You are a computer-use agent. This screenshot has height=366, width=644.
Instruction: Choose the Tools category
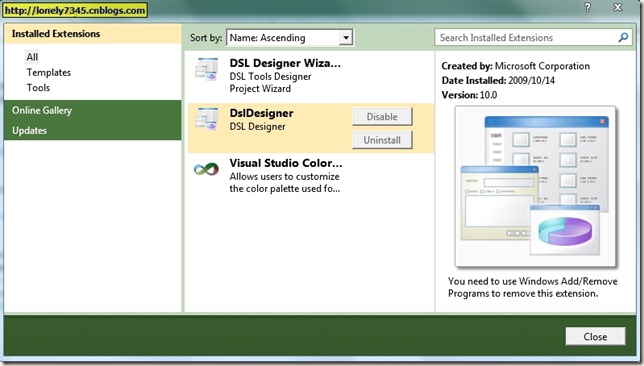click(38, 87)
